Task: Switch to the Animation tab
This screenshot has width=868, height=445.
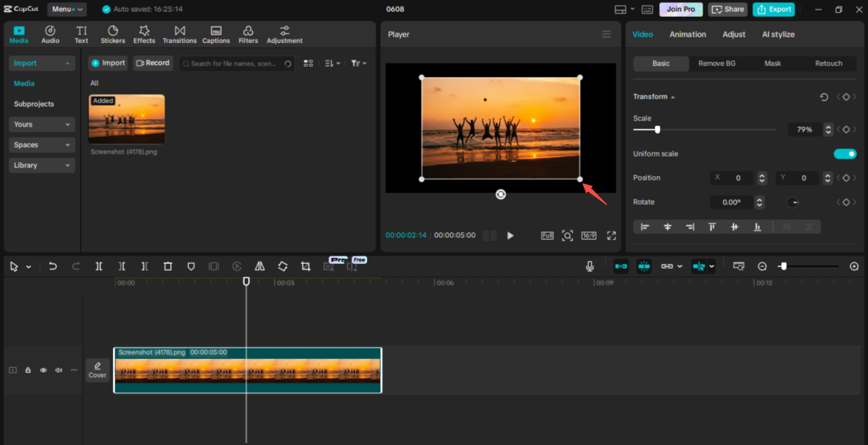Action: pos(688,34)
